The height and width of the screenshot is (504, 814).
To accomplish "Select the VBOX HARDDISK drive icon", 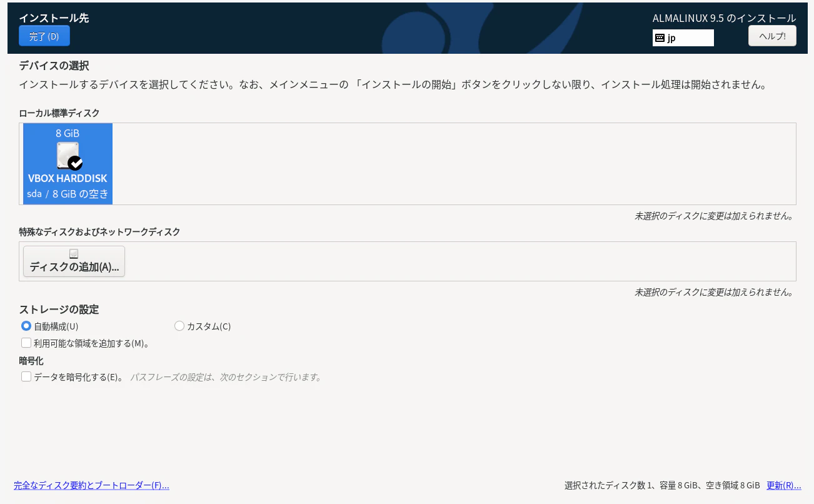I will 68,156.
